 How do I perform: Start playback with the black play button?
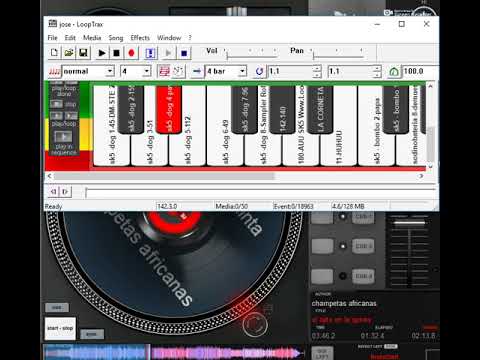(x=102, y=53)
